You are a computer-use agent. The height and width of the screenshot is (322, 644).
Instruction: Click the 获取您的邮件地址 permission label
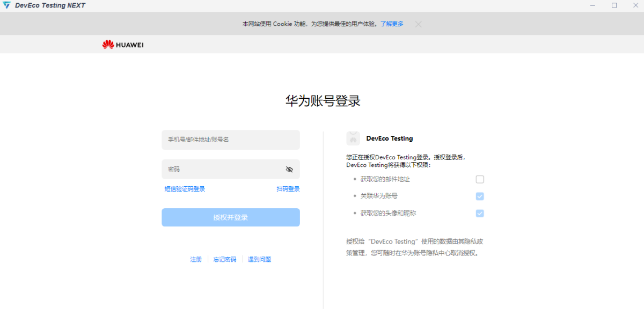click(x=385, y=179)
